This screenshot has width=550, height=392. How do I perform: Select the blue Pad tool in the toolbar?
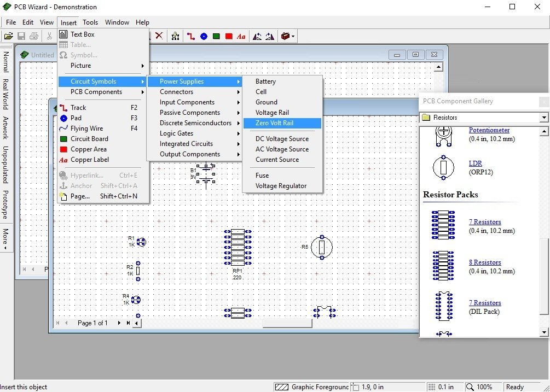pyautogui.click(x=204, y=36)
